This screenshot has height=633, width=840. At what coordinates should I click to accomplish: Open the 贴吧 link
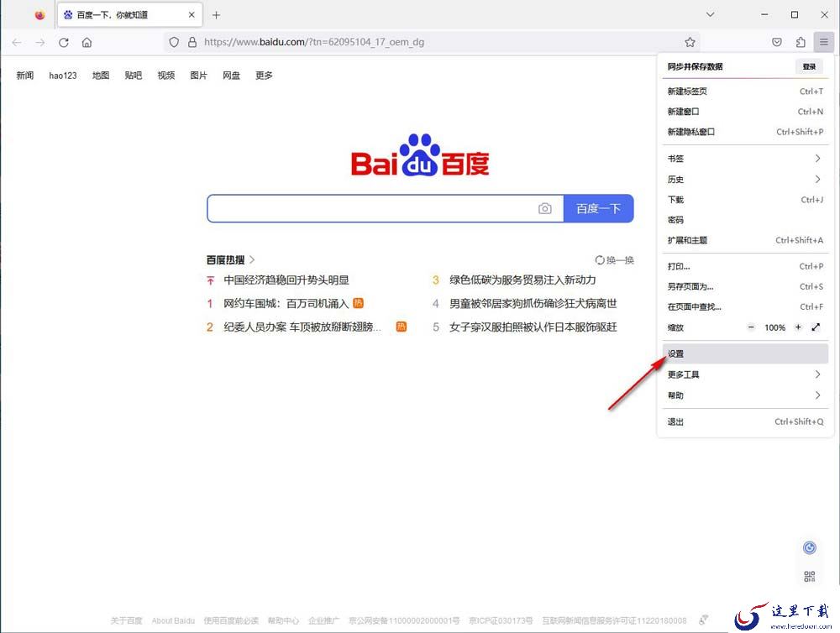(x=134, y=76)
